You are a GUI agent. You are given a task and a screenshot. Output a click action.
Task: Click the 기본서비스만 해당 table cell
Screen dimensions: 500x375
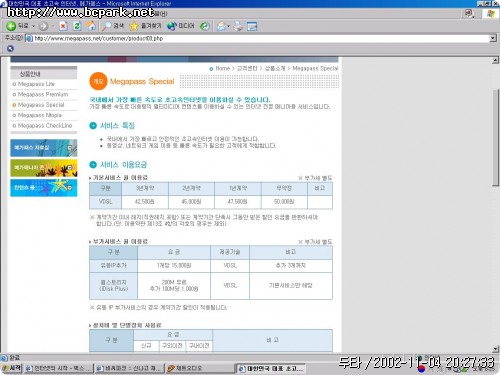(291, 286)
